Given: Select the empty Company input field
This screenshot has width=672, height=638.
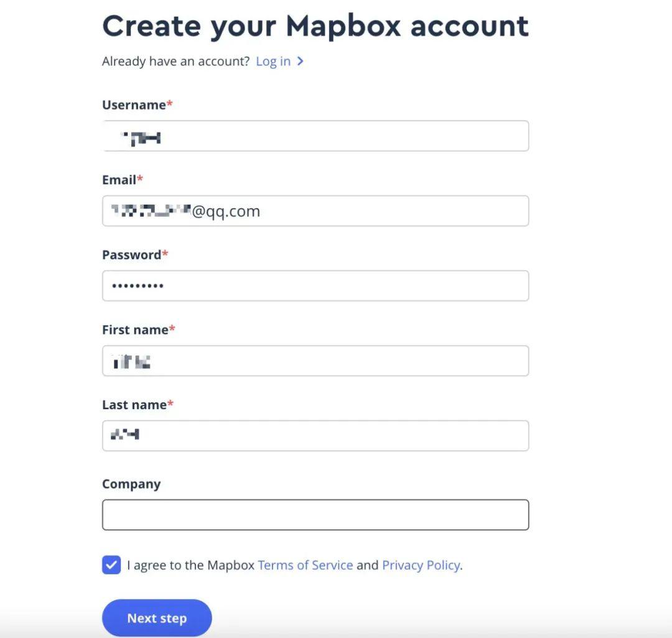Looking at the screenshot, I should coord(315,514).
